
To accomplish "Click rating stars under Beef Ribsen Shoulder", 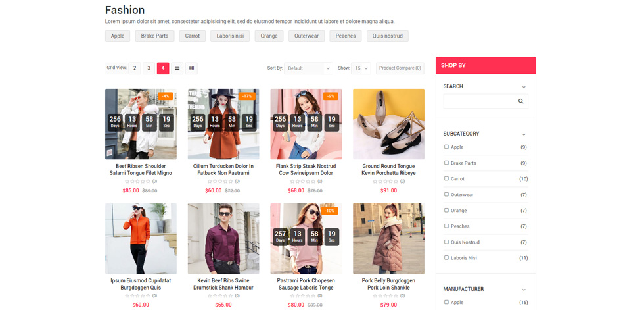I will [137, 181].
